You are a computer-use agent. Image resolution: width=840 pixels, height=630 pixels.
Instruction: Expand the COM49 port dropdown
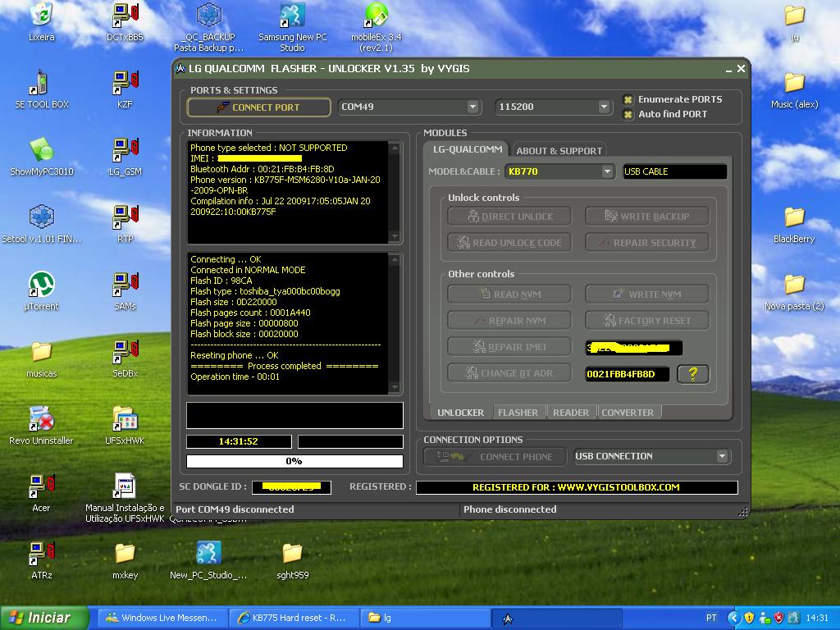click(472, 107)
